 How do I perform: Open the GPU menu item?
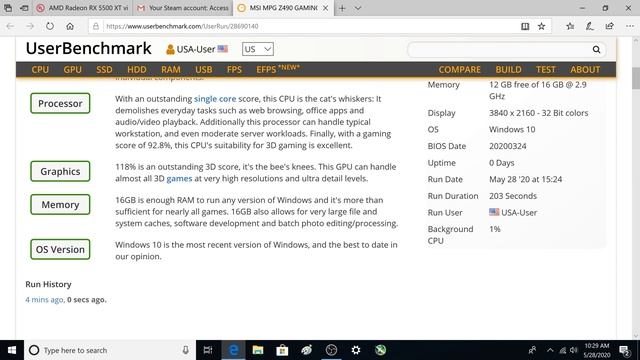(x=73, y=69)
